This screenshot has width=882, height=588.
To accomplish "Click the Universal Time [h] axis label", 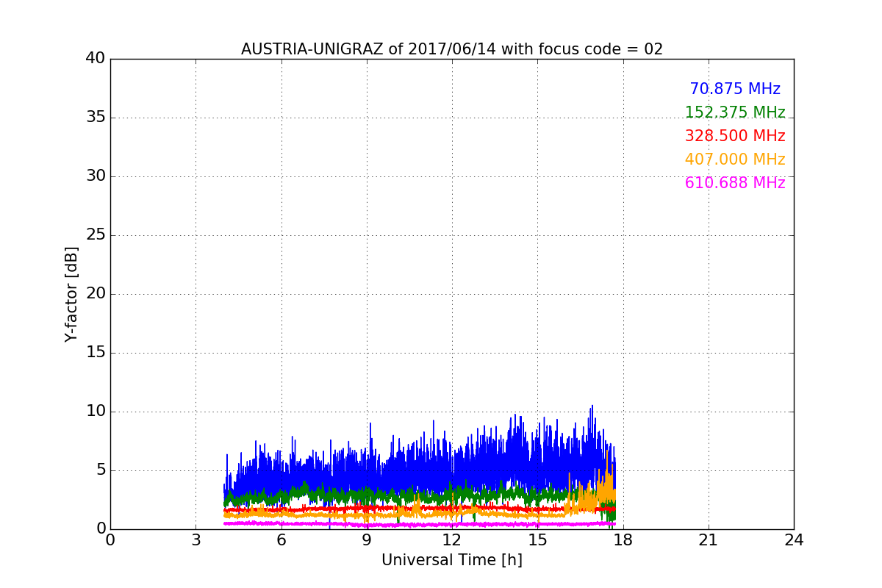I will coord(452,560).
